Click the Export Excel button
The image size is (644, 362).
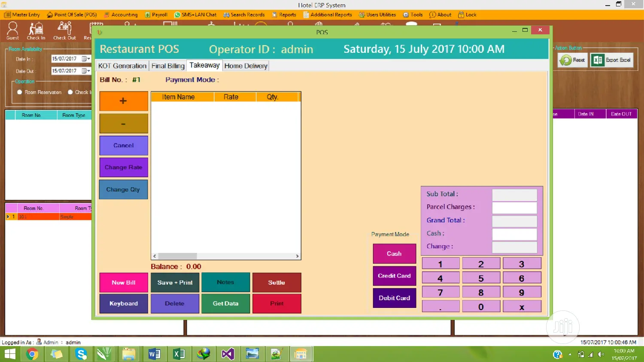click(611, 60)
